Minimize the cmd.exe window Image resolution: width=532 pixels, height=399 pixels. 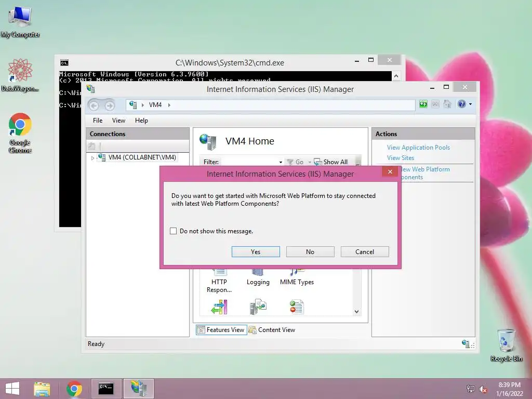357,61
